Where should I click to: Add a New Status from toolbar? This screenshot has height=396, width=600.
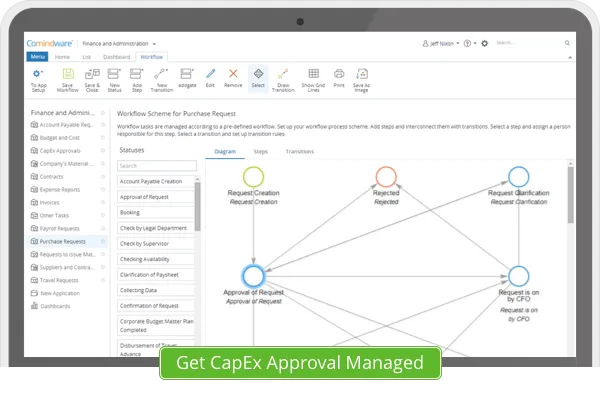pyautogui.click(x=114, y=80)
